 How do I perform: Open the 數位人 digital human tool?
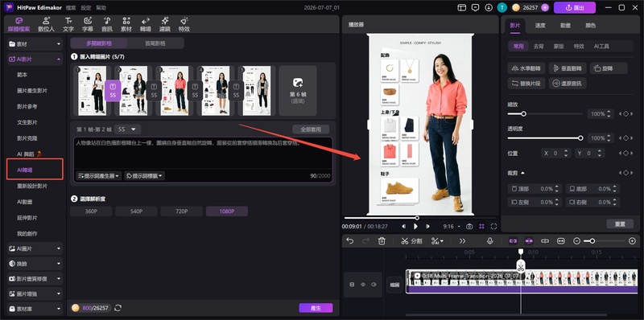(x=46, y=24)
